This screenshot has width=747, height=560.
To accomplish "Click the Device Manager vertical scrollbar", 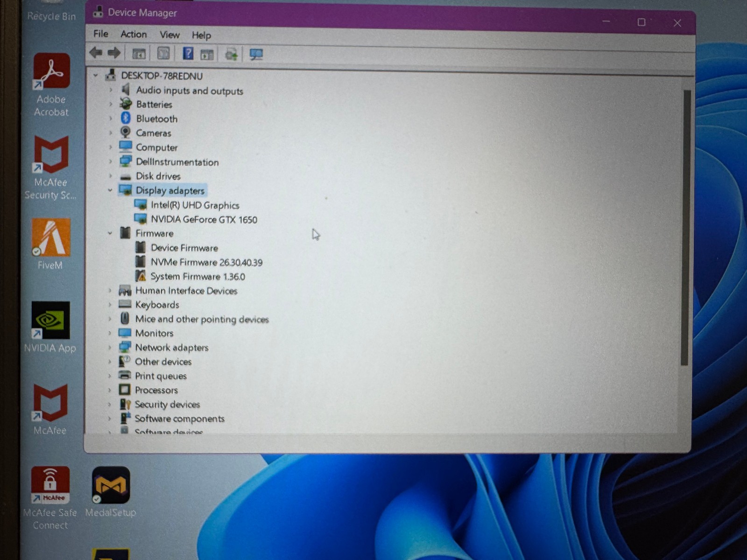I will tap(686, 228).
